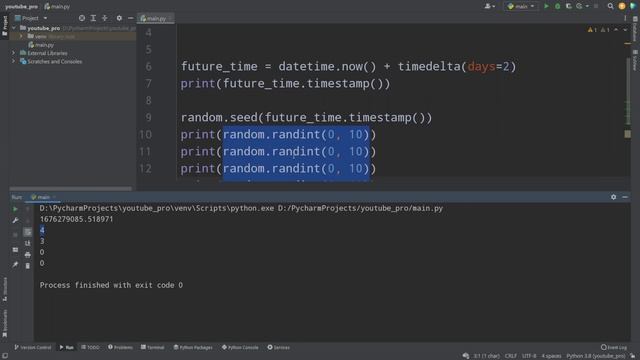Click Expand All icon in Project panel

click(93, 18)
